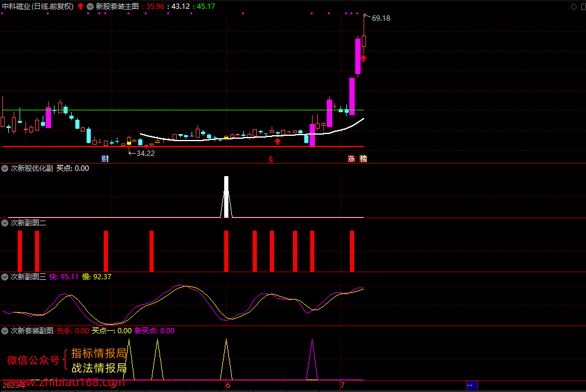Click the 先手: 0.00 readout
The image size is (586, 392).
(x=73, y=331)
